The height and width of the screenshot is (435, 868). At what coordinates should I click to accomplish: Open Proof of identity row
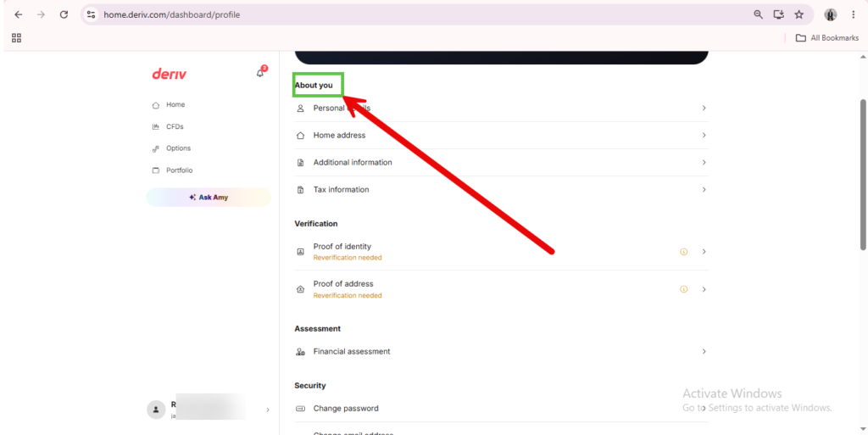click(x=501, y=251)
